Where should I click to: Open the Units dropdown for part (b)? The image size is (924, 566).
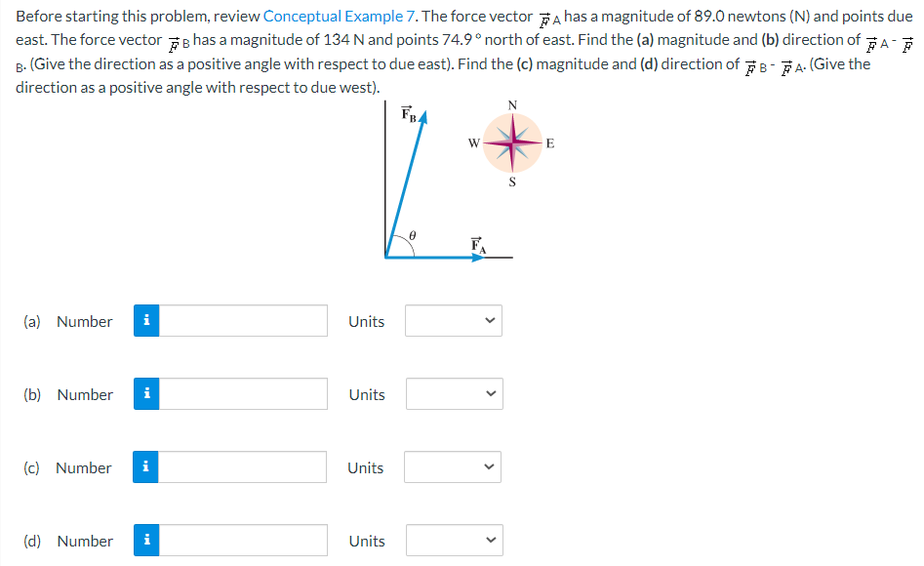(453, 394)
